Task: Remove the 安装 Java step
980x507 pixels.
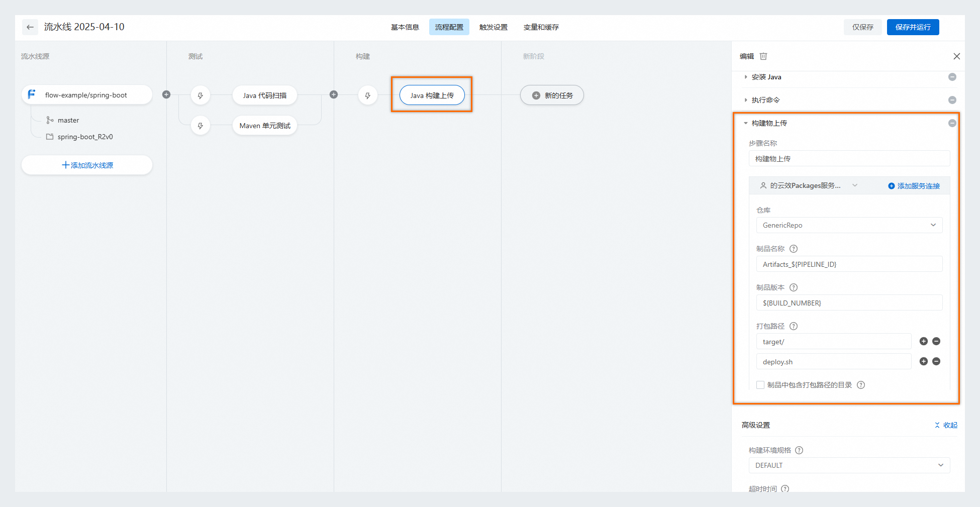Action: [952, 77]
